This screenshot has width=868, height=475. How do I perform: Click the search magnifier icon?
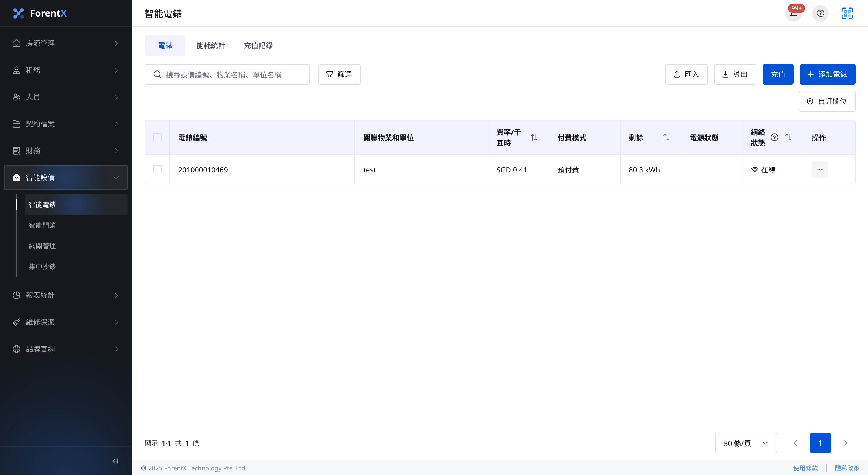(157, 74)
